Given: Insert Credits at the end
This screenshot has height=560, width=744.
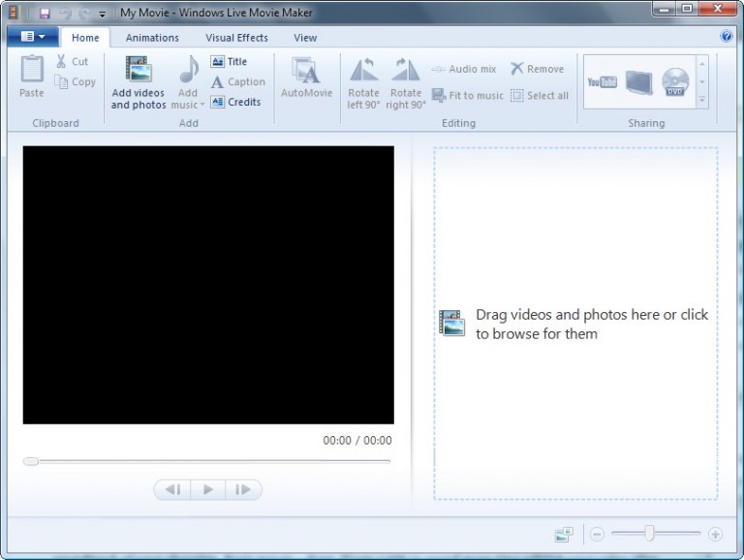Looking at the screenshot, I should click(x=235, y=102).
